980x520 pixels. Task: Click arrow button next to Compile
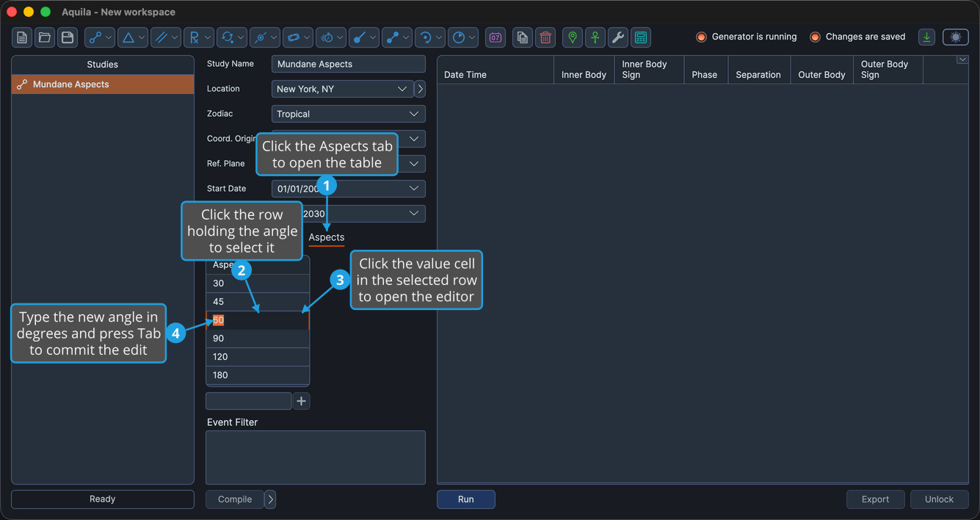(x=270, y=499)
